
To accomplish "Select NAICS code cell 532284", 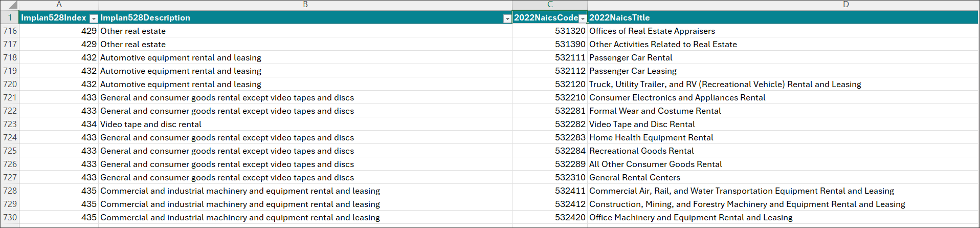I will pyautogui.click(x=550, y=151).
